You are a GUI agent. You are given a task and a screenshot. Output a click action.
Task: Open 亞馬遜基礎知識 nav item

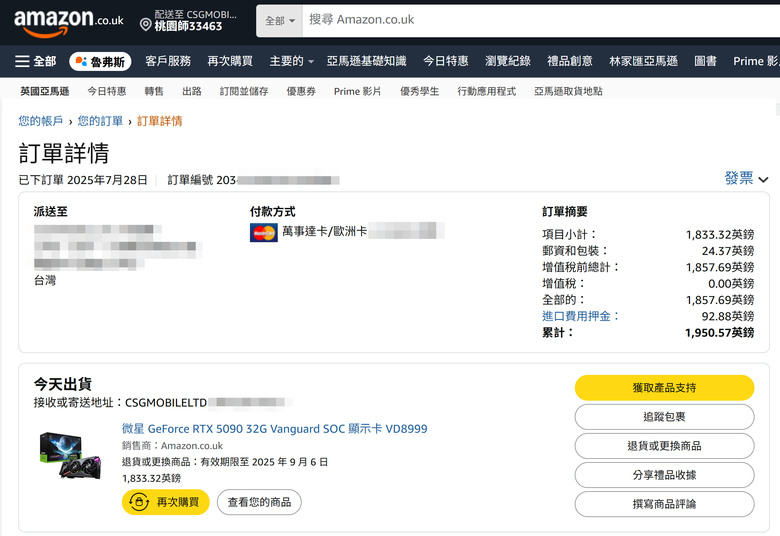[x=367, y=61]
